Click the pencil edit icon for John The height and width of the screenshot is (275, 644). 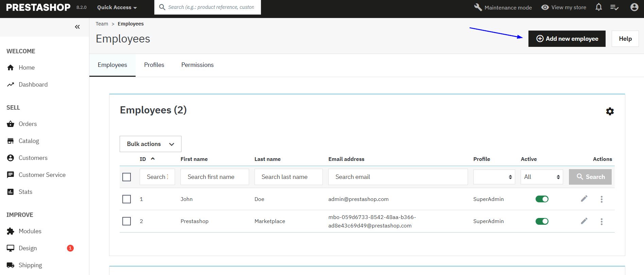(x=584, y=199)
